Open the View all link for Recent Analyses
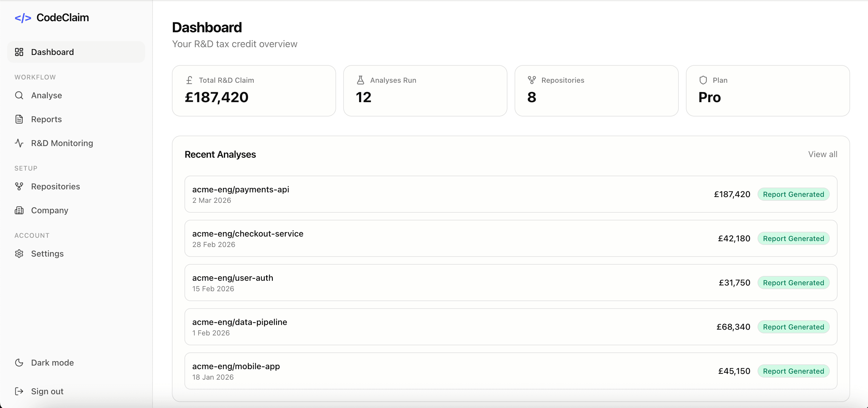Viewport: 868px width, 408px height. [823, 154]
